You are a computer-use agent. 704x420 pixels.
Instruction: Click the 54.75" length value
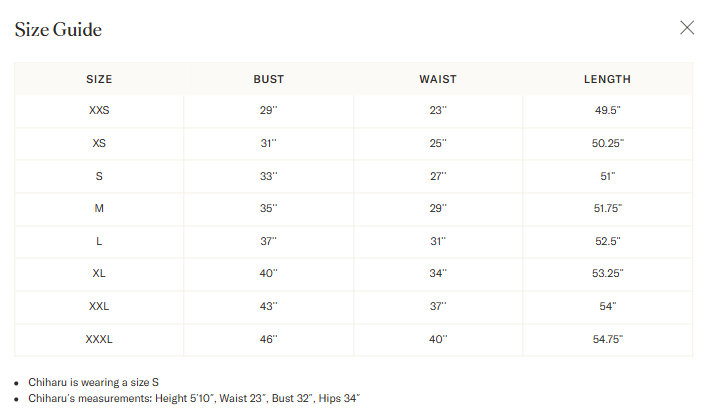[607, 339]
